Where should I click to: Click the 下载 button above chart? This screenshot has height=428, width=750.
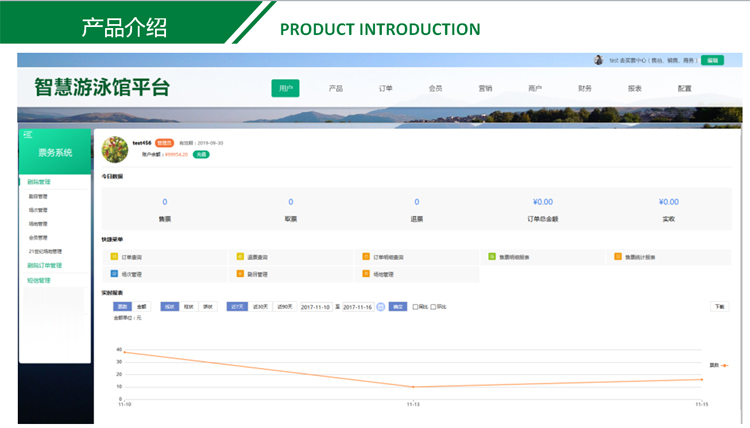(719, 307)
